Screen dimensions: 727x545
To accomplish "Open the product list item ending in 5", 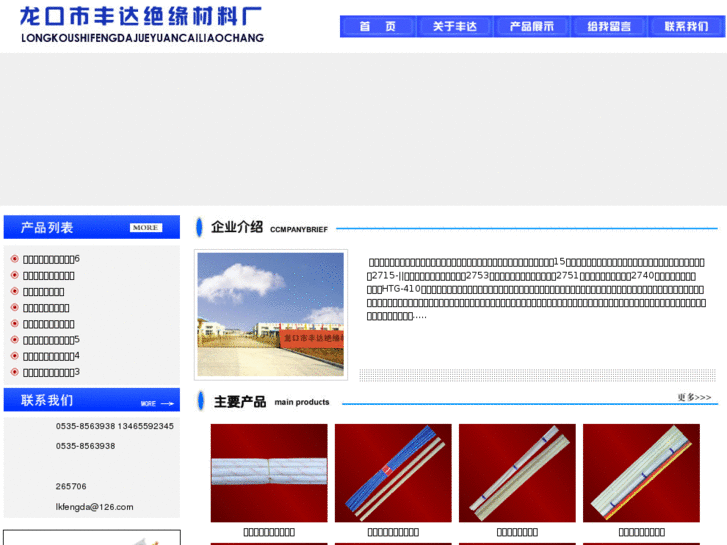I will tap(51, 340).
